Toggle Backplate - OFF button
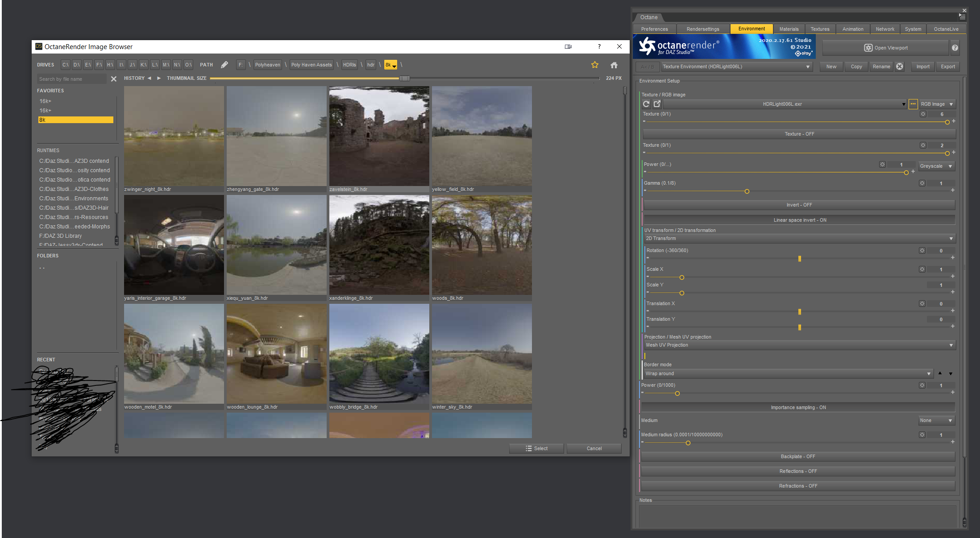980x538 pixels. [798, 456]
